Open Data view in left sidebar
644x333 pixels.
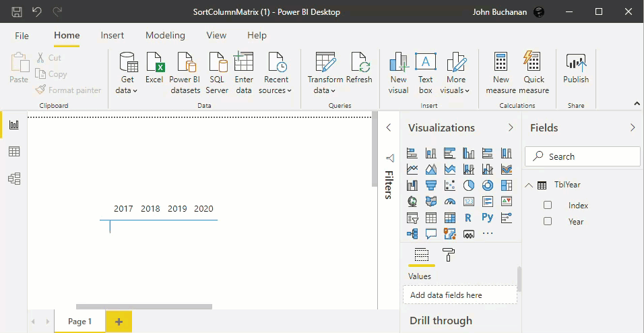click(x=14, y=152)
